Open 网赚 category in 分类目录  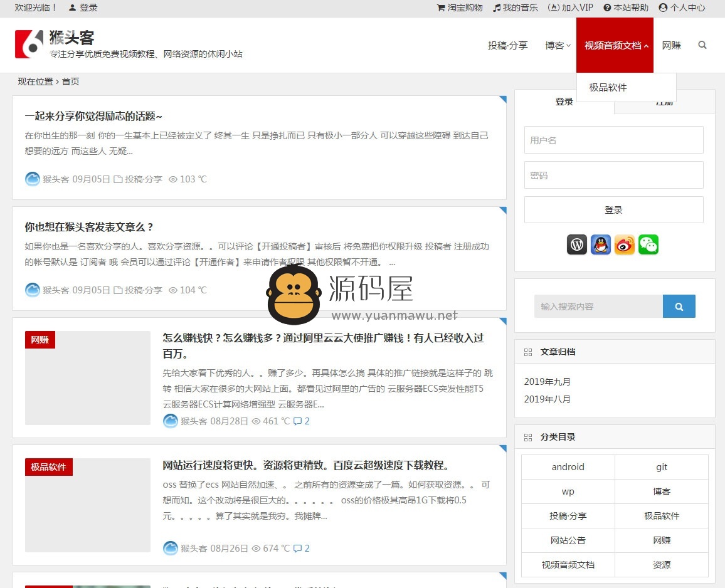tap(662, 540)
